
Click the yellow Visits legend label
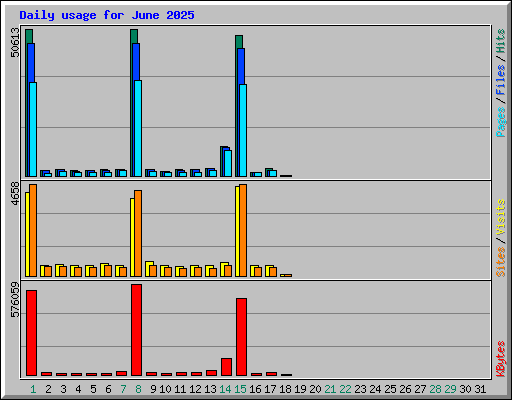500,217
